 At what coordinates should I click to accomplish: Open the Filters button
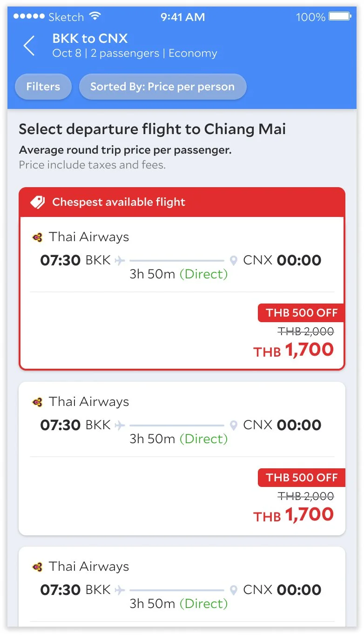[43, 87]
